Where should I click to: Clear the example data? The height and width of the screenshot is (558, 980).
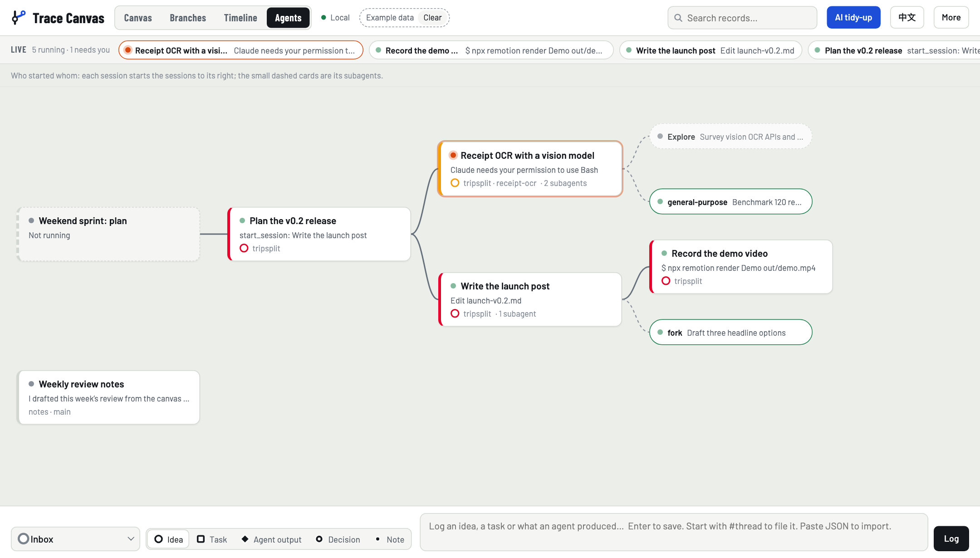coord(432,18)
